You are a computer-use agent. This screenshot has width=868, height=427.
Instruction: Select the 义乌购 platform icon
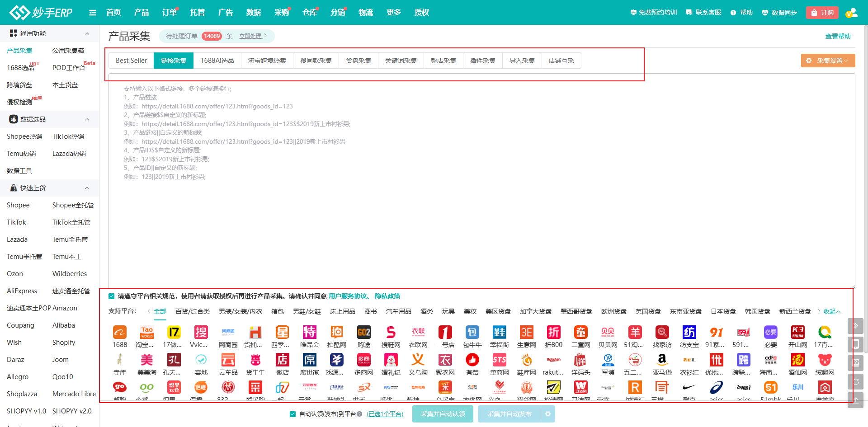click(x=418, y=360)
